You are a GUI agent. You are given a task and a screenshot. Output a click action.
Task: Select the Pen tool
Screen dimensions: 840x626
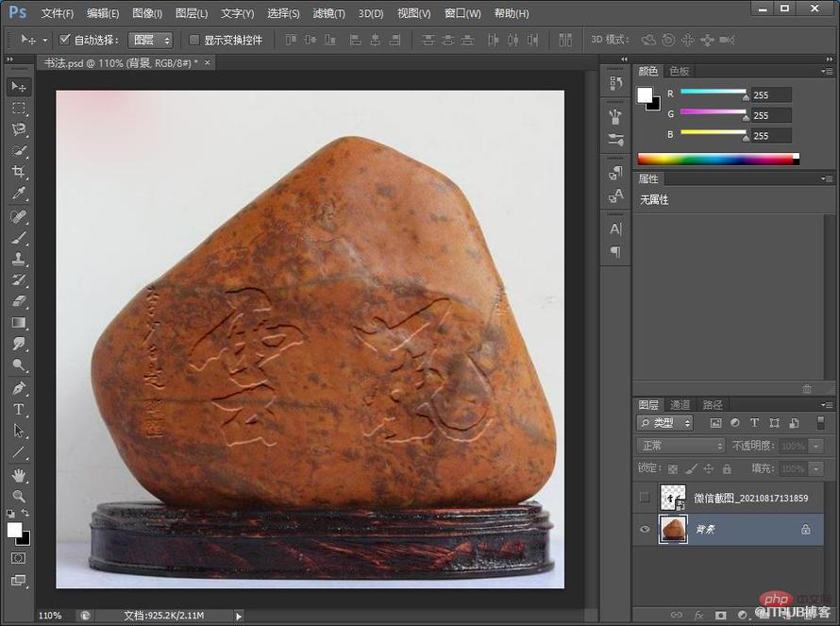(x=19, y=388)
